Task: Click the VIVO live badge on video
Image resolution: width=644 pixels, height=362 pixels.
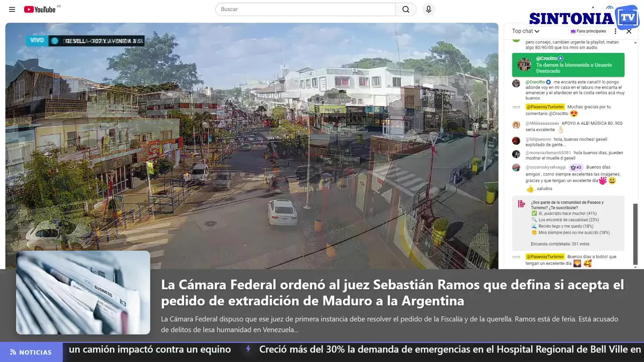Action: [37, 41]
